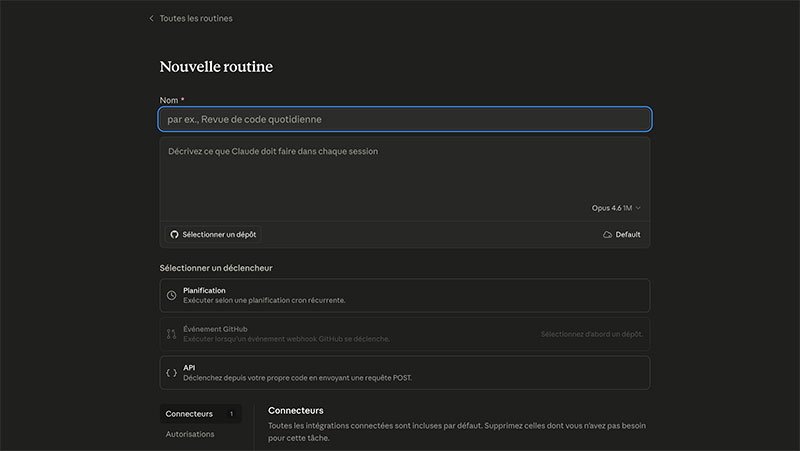Click the Nouvelle routine heading
This screenshot has width=800, height=451.
coord(216,66)
